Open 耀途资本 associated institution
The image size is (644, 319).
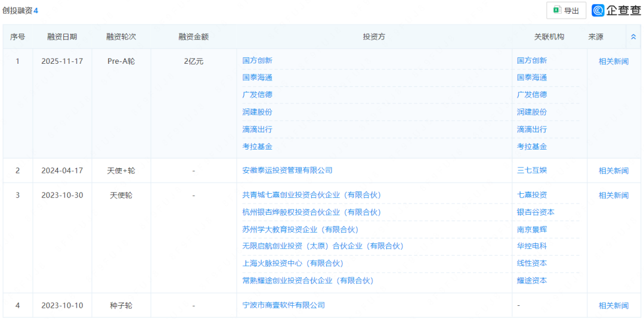pyautogui.click(x=532, y=281)
